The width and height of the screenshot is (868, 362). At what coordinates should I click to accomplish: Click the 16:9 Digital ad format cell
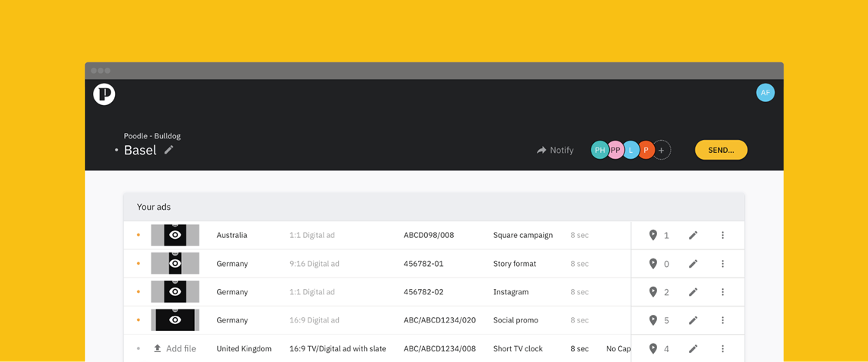coord(314,320)
